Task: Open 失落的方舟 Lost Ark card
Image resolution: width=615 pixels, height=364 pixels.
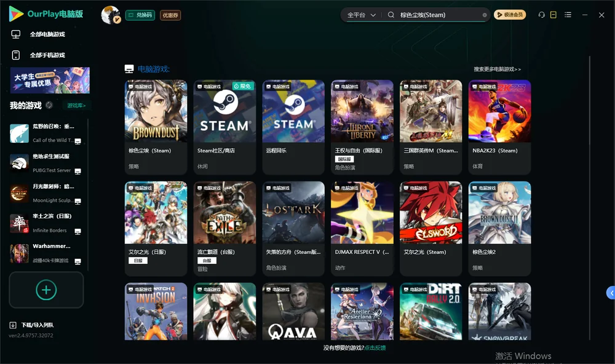Action: pos(293,228)
